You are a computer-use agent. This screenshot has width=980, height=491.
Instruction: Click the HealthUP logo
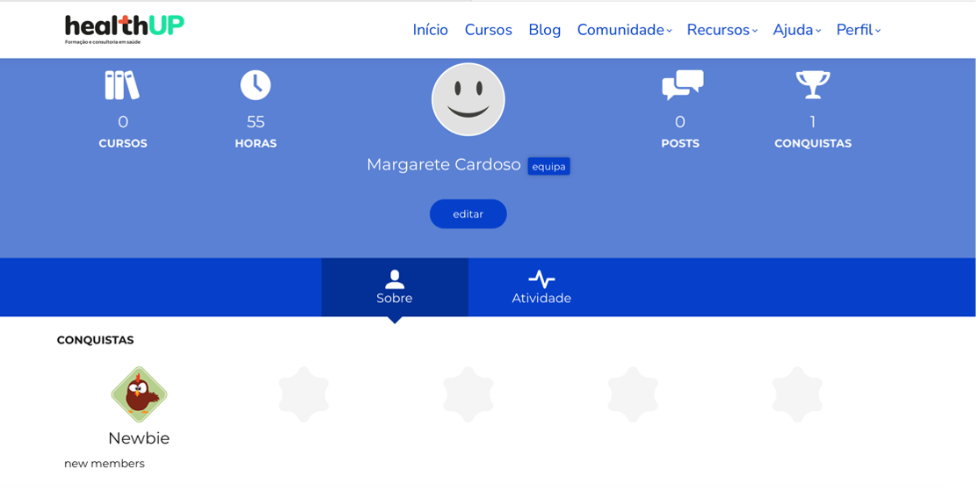coord(125,29)
